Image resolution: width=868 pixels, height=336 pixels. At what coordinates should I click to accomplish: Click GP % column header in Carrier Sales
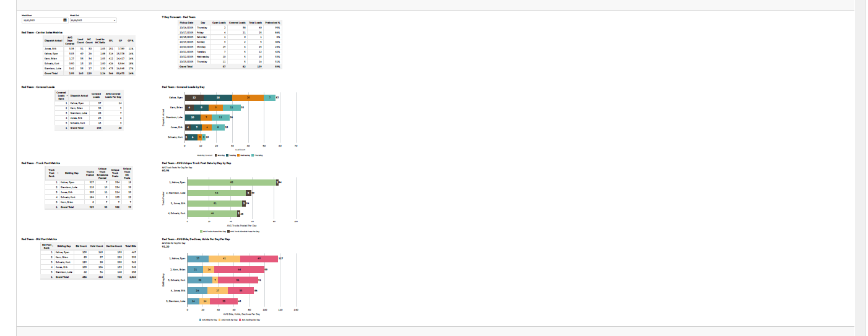click(x=130, y=41)
